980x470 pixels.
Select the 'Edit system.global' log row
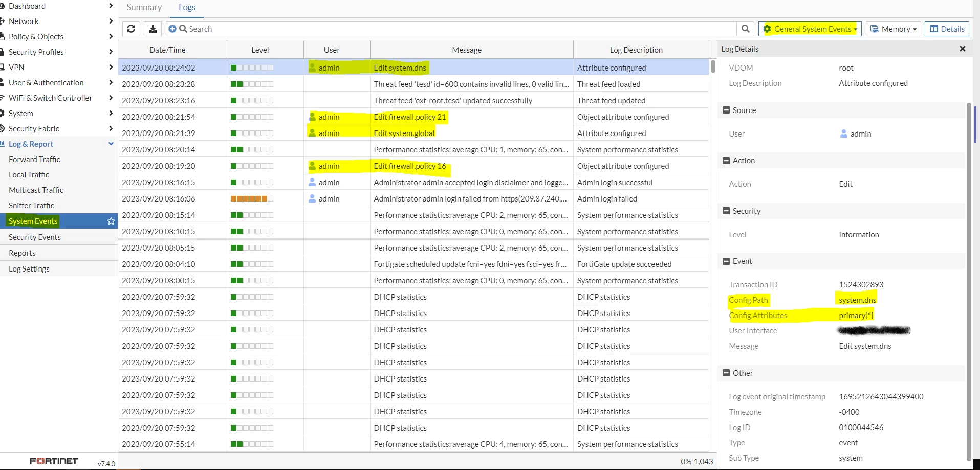coord(413,133)
